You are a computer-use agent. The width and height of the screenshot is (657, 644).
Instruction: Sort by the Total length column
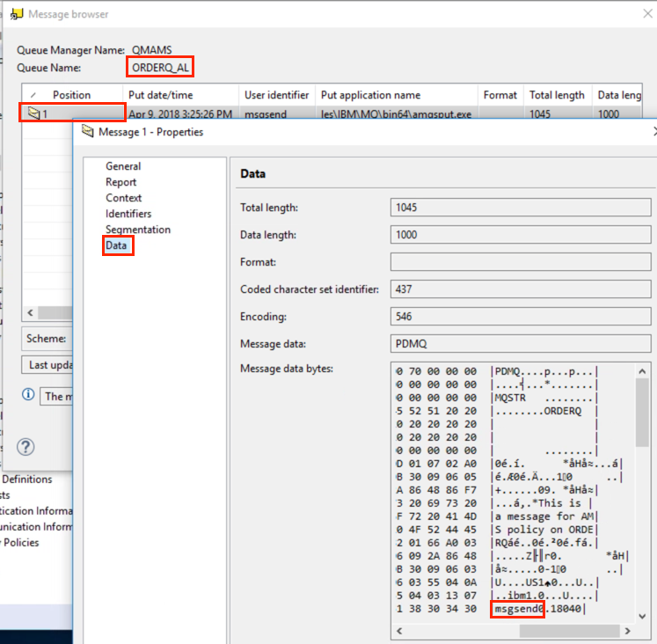[x=557, y=95]
